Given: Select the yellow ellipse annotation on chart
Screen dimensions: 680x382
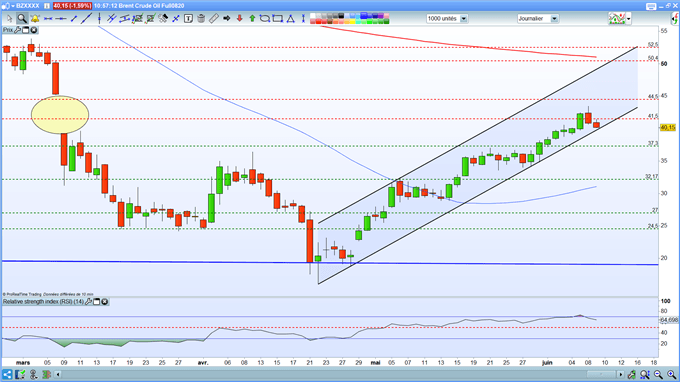Looking at the screenshot, I should pos(60,114).
